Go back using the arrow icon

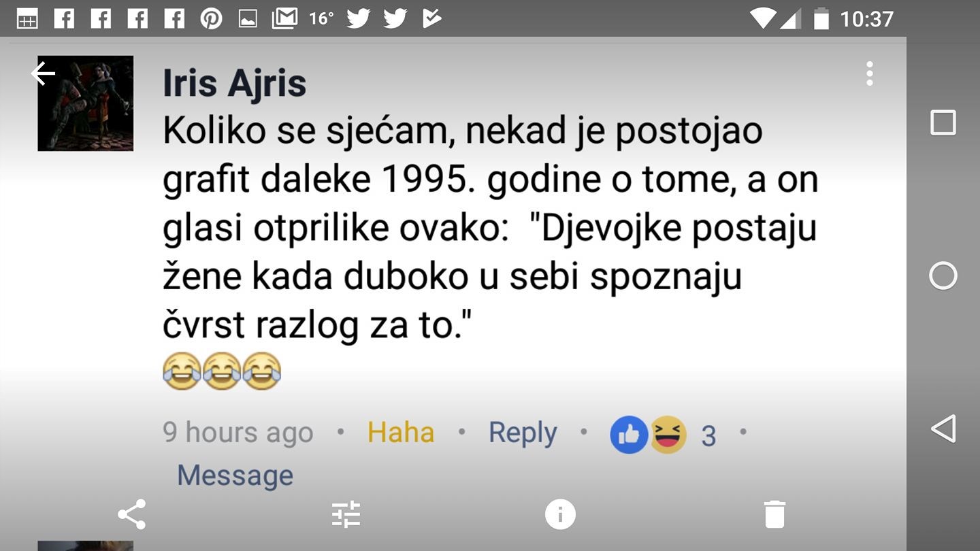pos(43,73)
